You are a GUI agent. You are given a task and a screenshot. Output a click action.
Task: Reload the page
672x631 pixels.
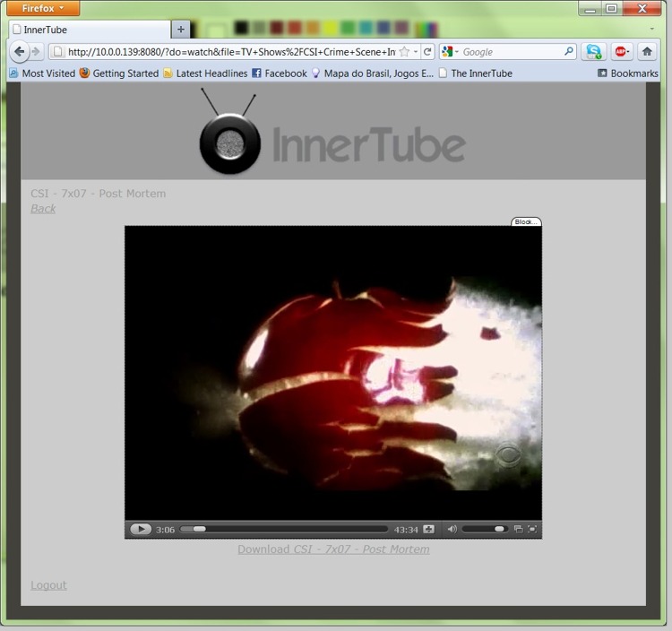point(427,52)
